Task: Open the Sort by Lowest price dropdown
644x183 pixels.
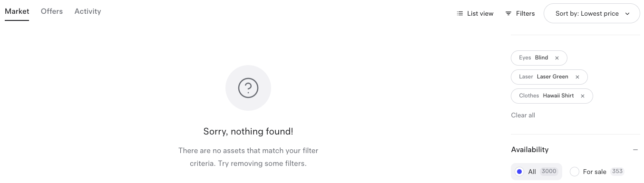Action: pyautogui.click(x=592, y=14)
